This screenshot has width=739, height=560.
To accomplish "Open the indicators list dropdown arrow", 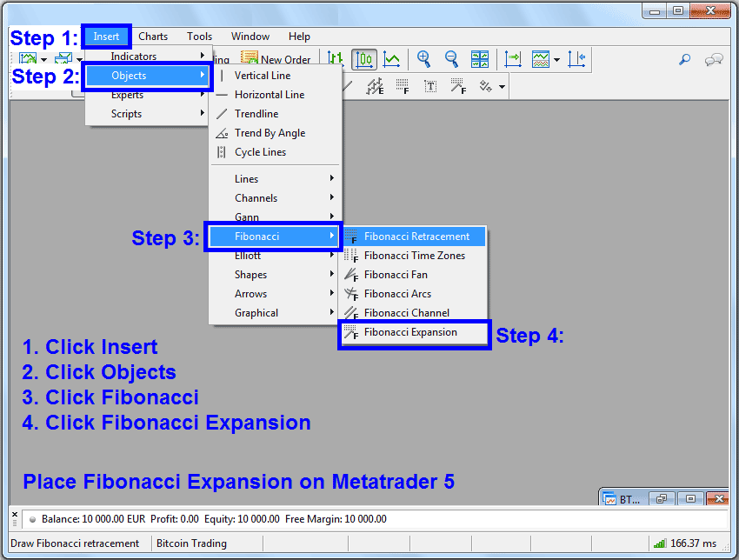I will click(x=557, y=59).
